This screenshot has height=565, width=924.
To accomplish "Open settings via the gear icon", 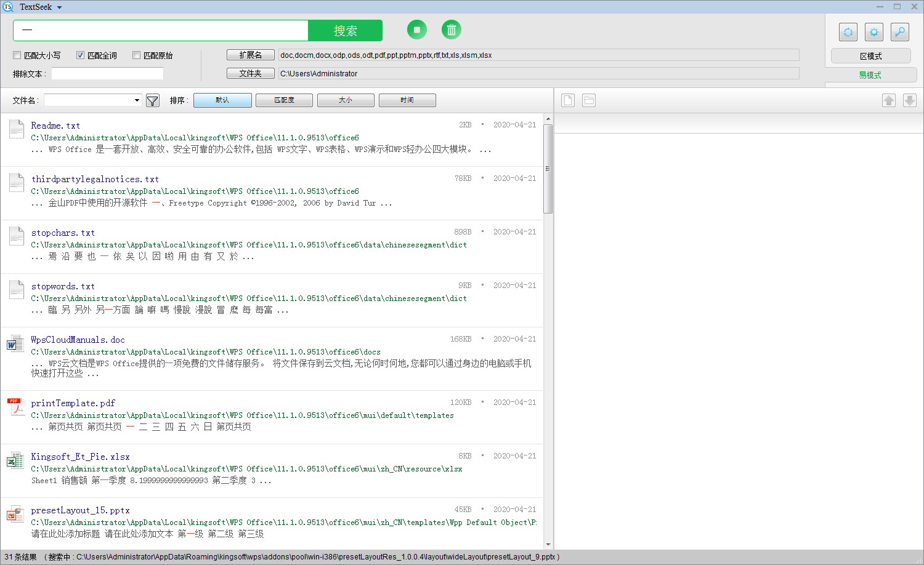I will [873, 32].
